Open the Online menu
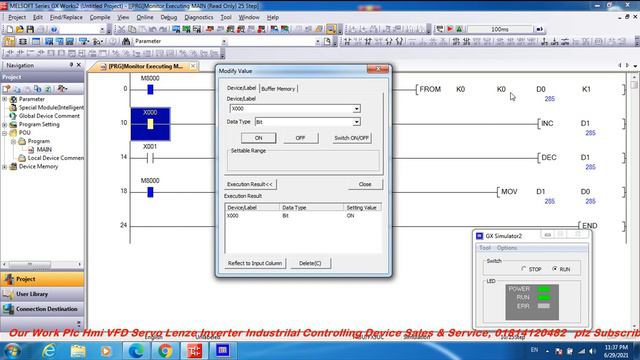640x360 pixels. (x=145, y=17)
